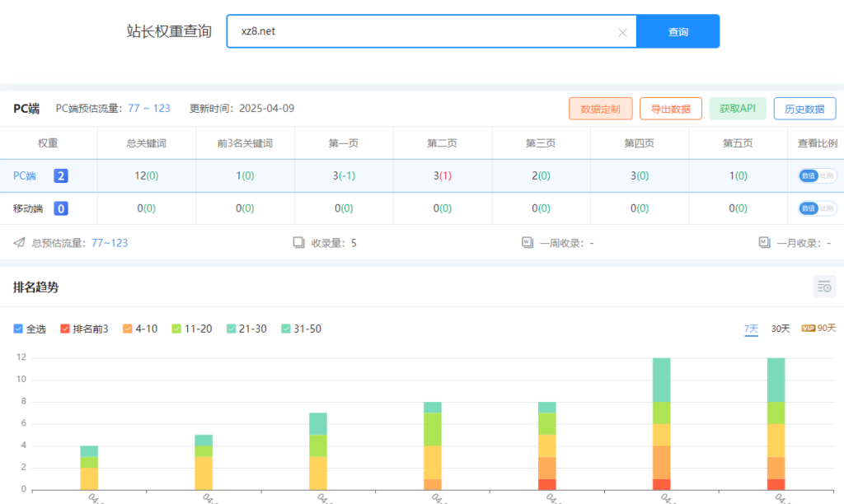This screenshot has height=504, width=844.
Task: Click 第二页 column header
Action: pos(442,143)
